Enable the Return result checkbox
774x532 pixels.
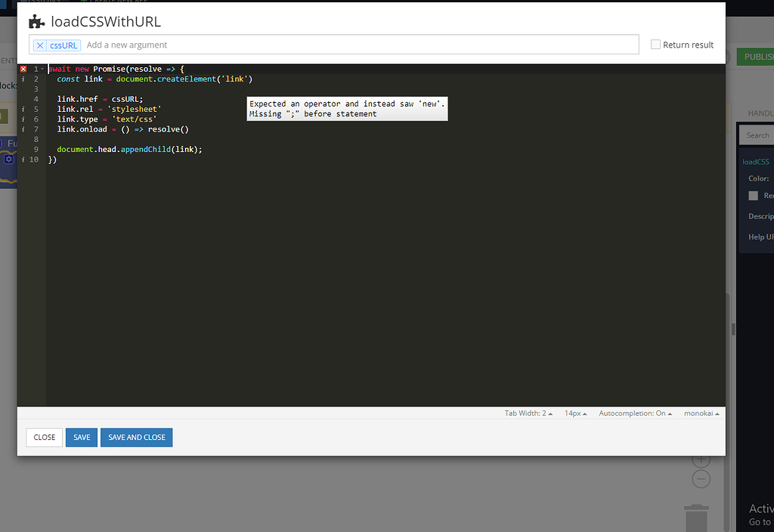655,44
